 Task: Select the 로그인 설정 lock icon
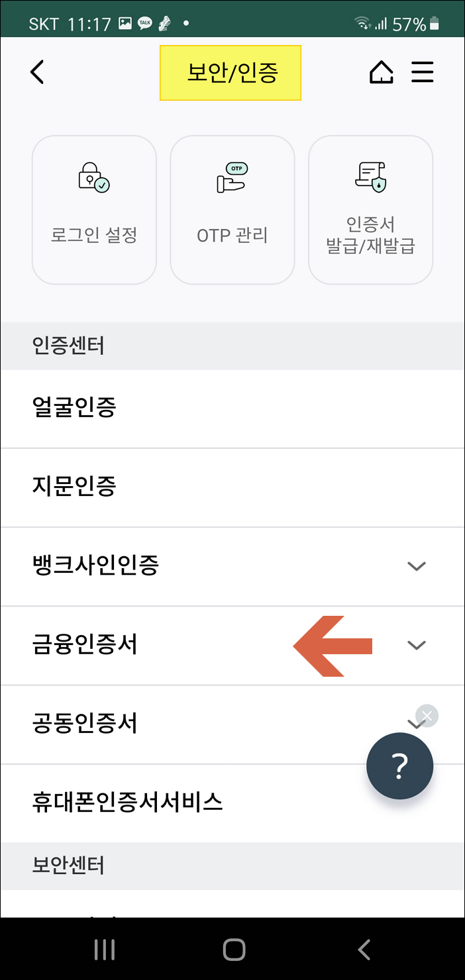93,209
